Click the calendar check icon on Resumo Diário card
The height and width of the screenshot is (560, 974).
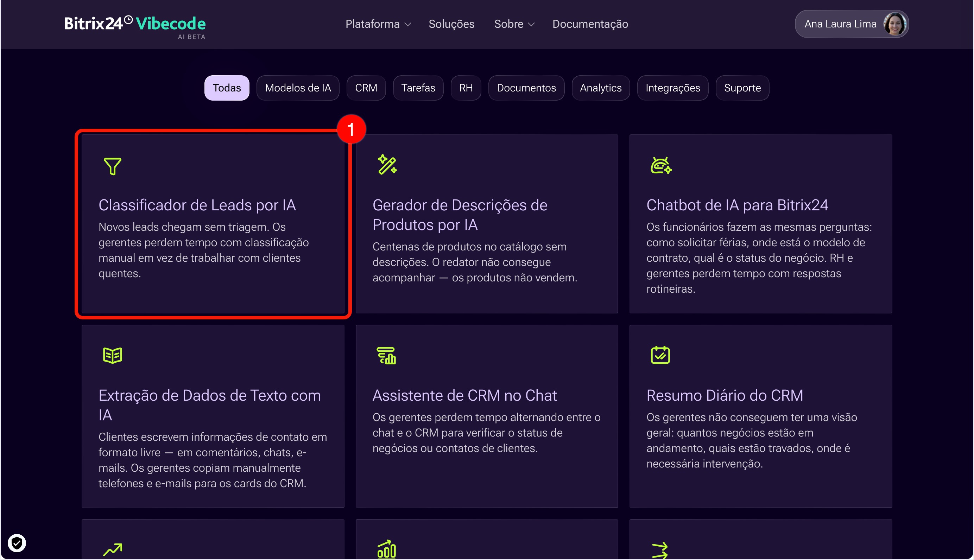click(660, 355)
